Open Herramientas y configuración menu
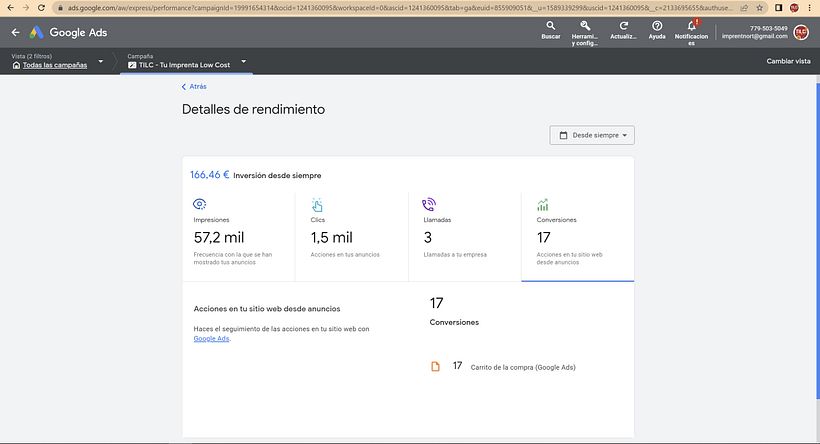This screenshot has width=820, height=444. coord(585,26)
